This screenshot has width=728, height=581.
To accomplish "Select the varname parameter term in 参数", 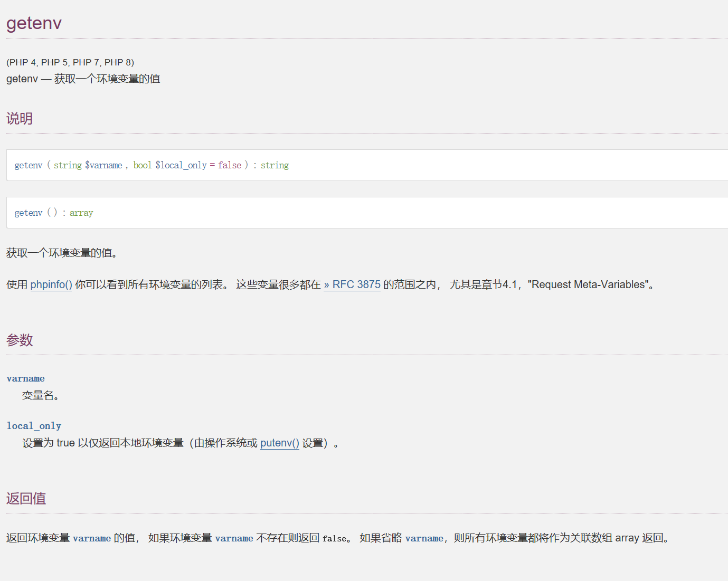I will (x=26, y=378).
